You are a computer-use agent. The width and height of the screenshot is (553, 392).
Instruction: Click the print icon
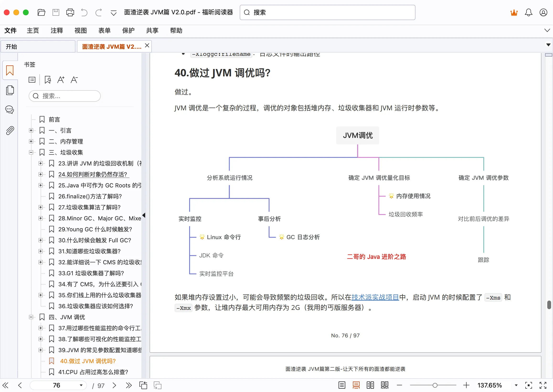70,12
